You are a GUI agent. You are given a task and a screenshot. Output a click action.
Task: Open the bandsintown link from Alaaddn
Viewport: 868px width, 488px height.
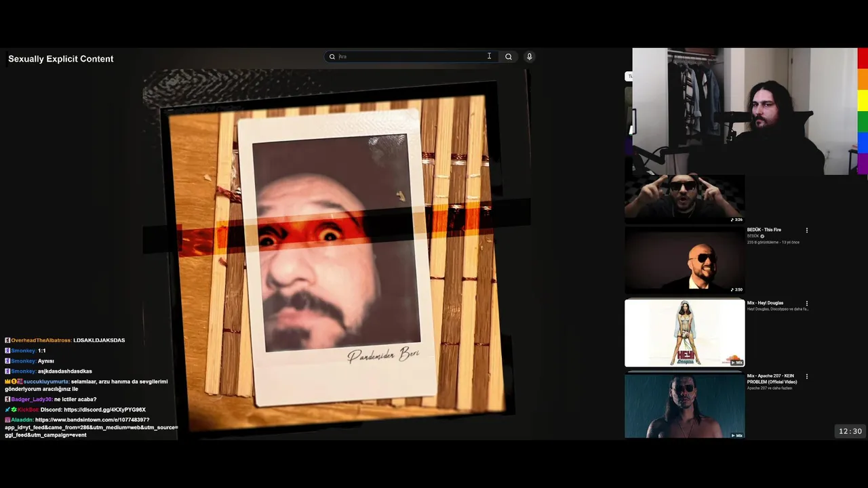[92, 428]
